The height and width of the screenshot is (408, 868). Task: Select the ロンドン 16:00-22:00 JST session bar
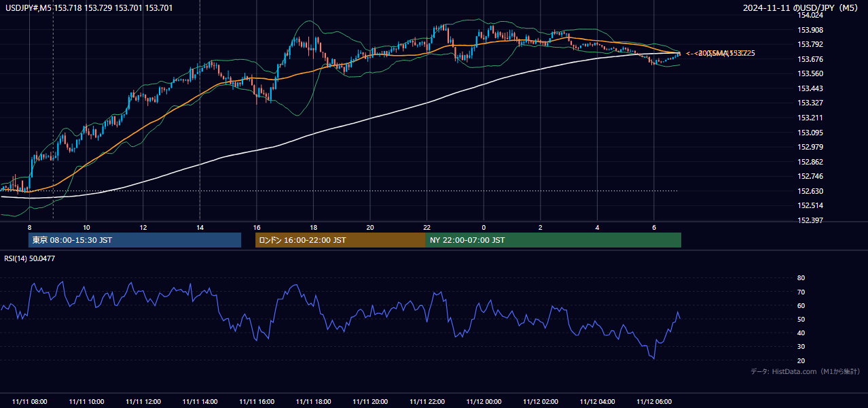pyautogui.click(x=340, y=240)
